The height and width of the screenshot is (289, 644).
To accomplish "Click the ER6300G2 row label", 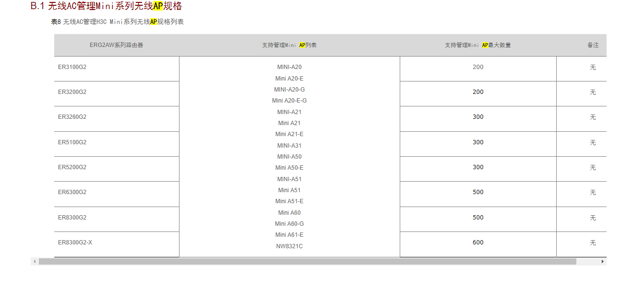I will tap(72, 192).
